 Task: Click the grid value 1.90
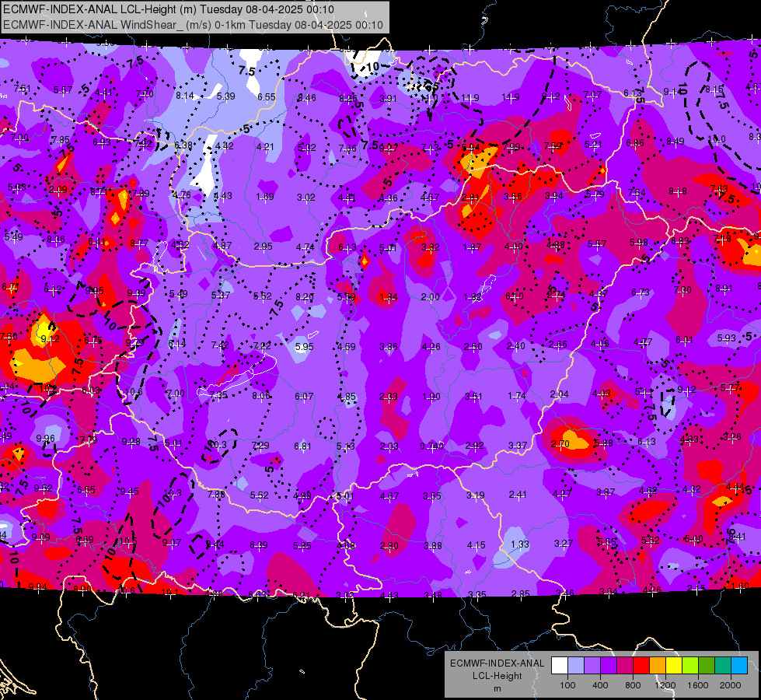[x=431, y=397]
